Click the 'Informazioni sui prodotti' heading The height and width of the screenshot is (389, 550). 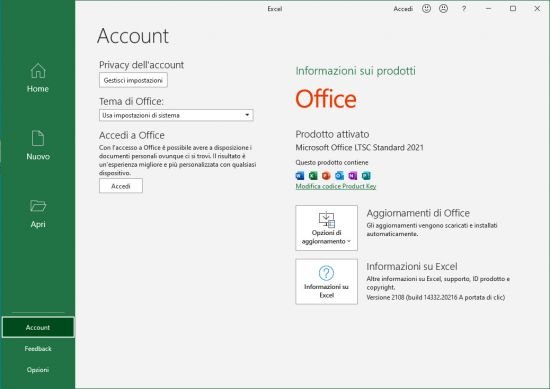(355, 71)
